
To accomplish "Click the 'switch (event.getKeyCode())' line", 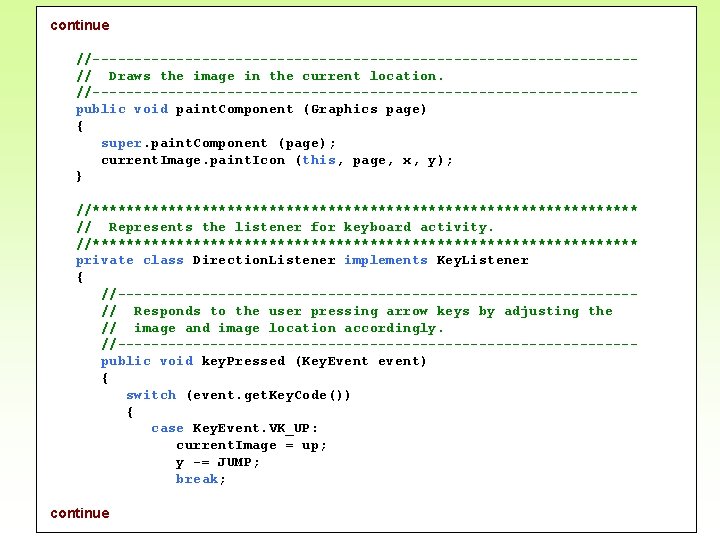I will [238, 395].
